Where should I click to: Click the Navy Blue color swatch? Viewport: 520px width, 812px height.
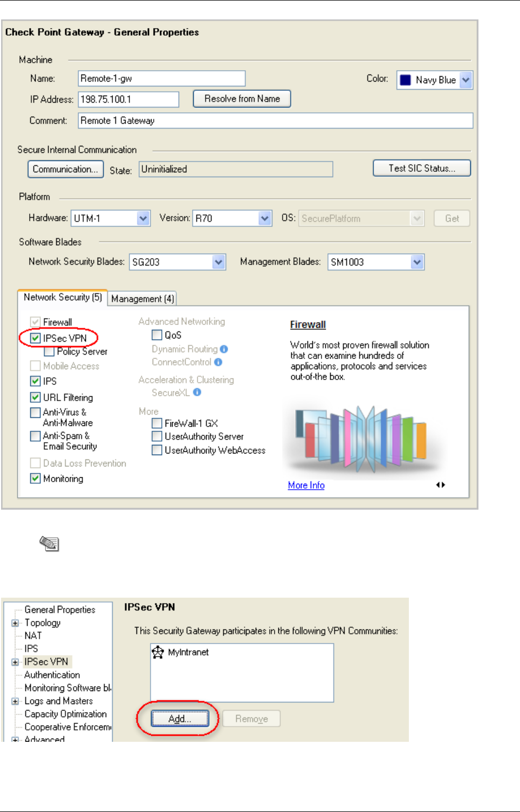pos(406,80)
